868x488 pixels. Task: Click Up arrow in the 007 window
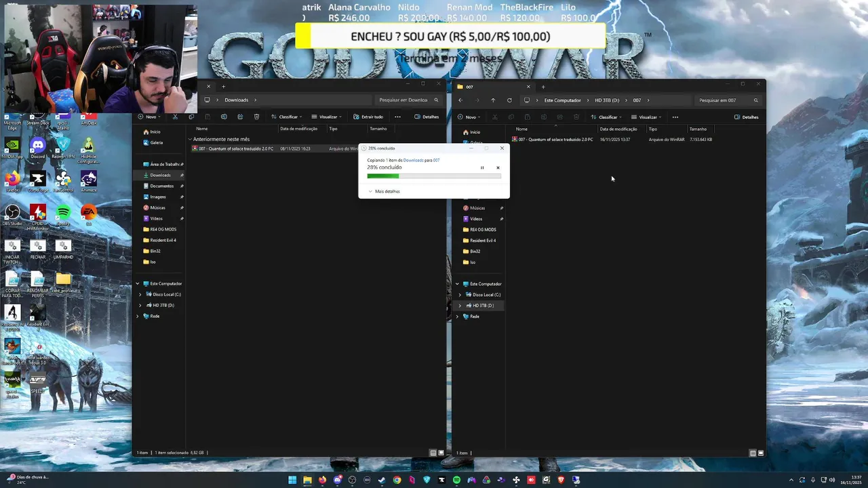(x=493, y=100)
